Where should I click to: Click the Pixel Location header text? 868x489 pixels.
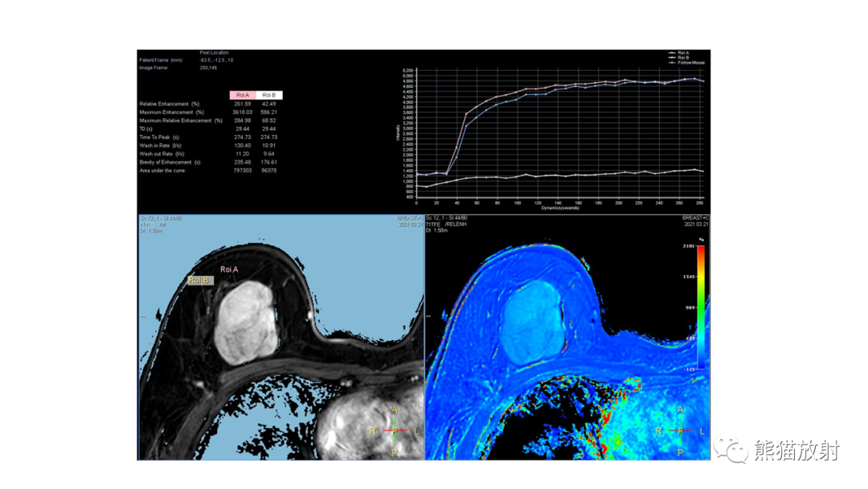215,52
